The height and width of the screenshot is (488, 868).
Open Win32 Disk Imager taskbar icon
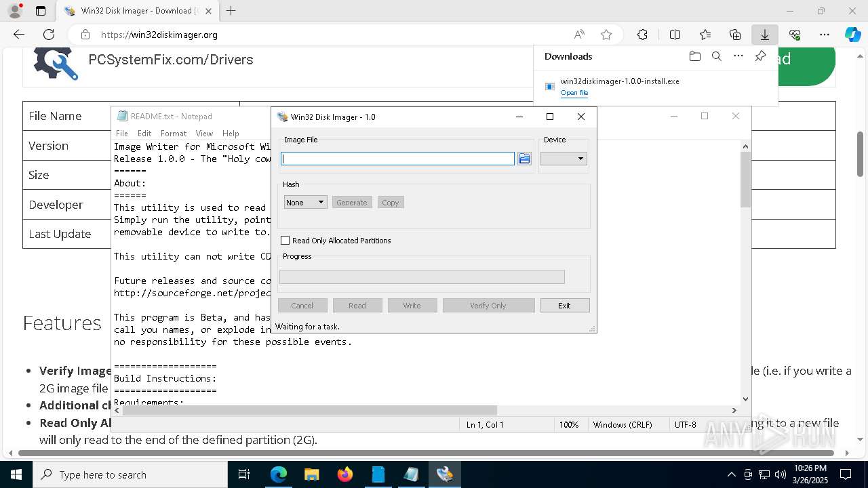[x=445, y=474]
